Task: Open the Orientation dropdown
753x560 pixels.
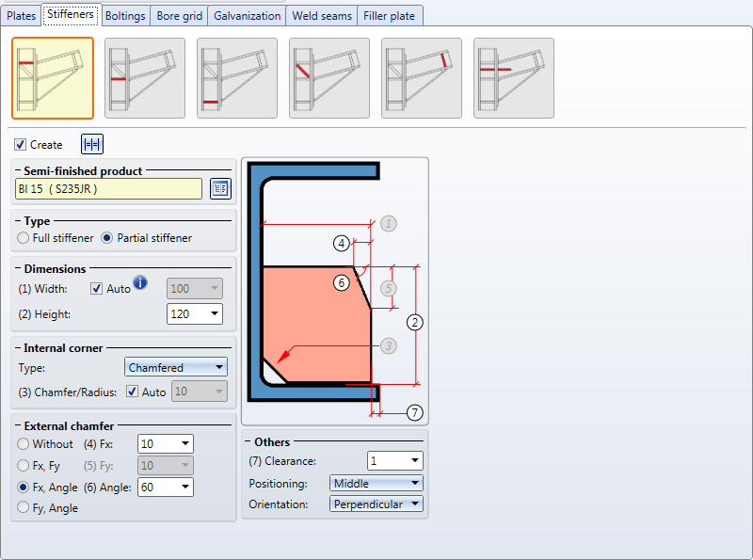Action: (376, 504)
